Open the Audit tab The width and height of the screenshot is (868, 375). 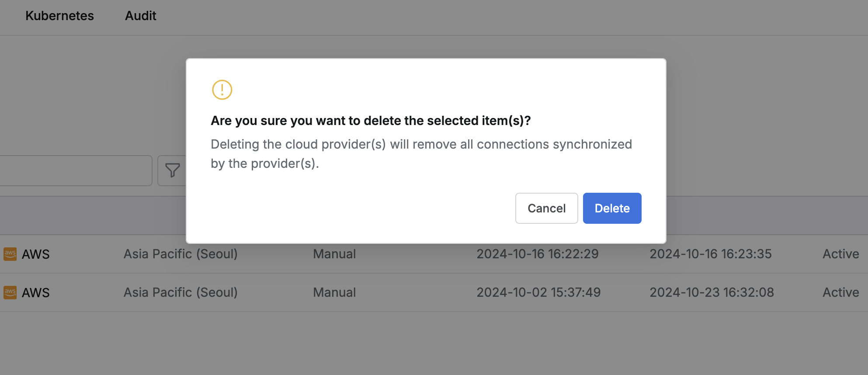point(140,16)
